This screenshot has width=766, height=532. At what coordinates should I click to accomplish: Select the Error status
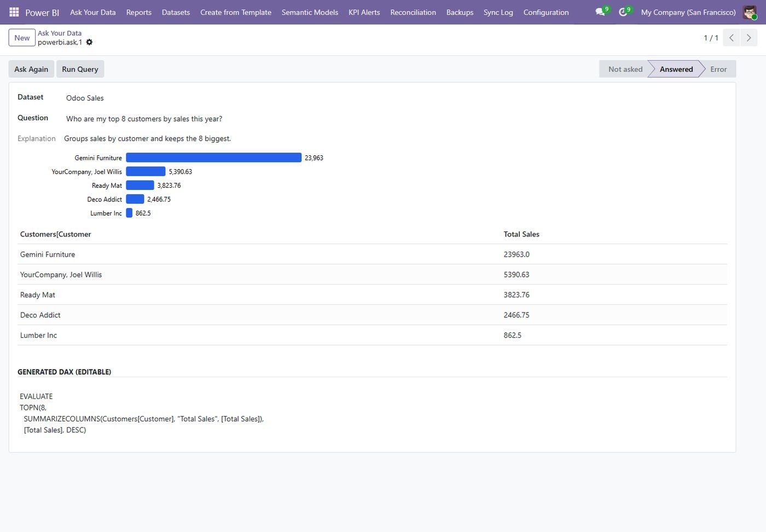(718, 69)
